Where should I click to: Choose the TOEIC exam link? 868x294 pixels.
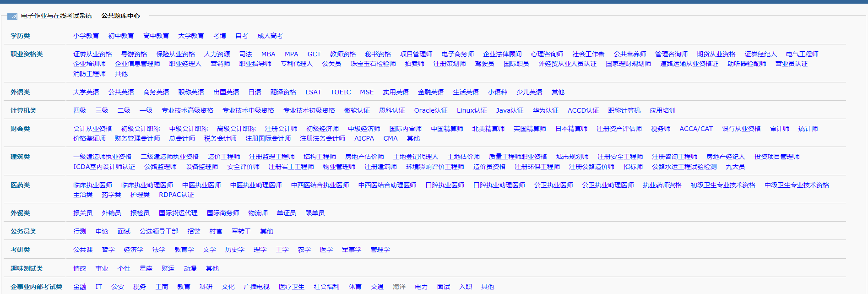tap(341, 92)
